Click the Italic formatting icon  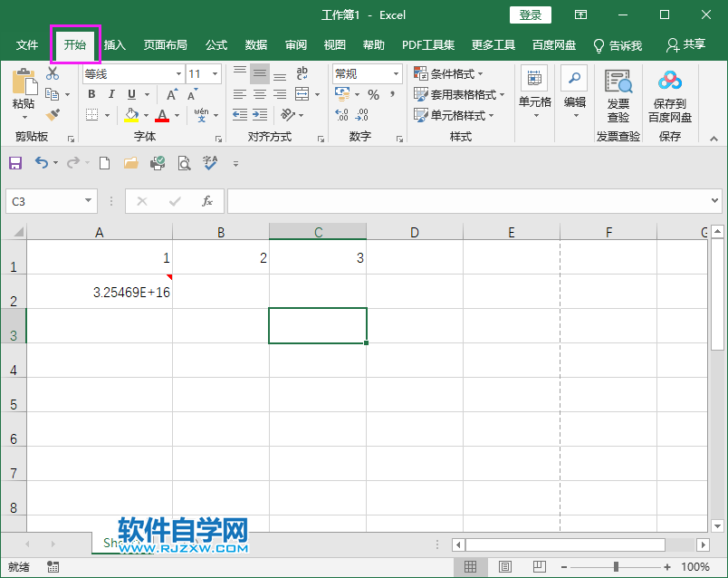(x=110, y=93)
